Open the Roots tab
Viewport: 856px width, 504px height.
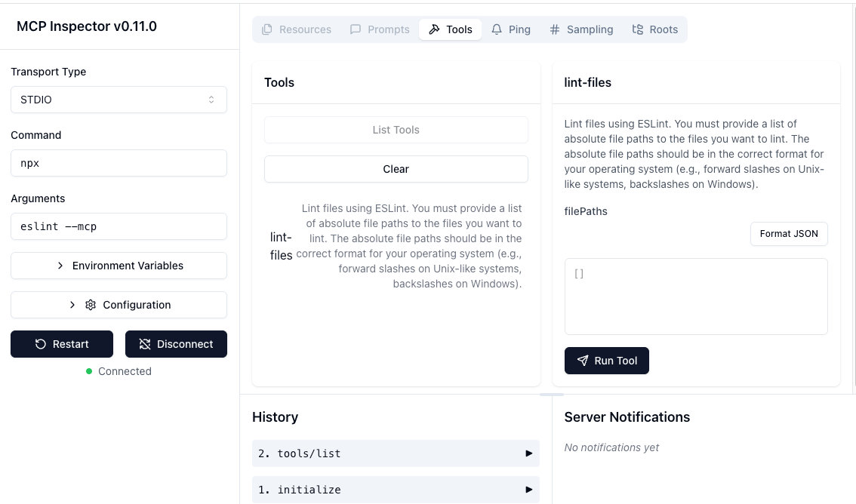coord(655,29)
